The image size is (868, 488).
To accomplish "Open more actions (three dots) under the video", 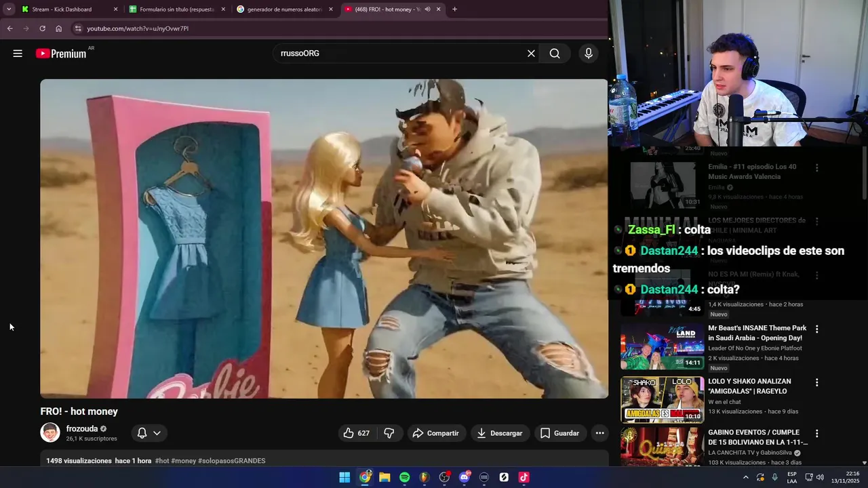I will [599, 433].
